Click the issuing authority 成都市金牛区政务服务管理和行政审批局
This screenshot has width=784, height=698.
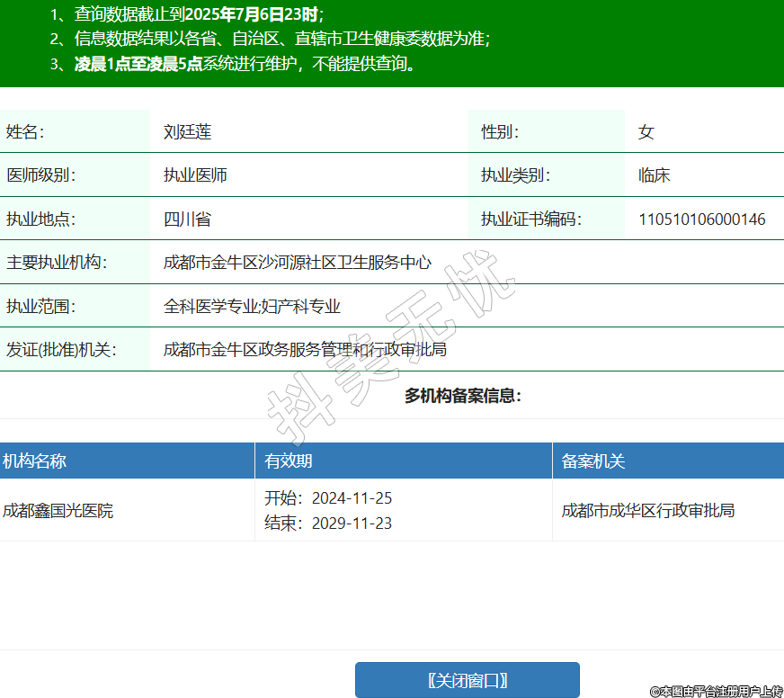(x=305, y=350)
